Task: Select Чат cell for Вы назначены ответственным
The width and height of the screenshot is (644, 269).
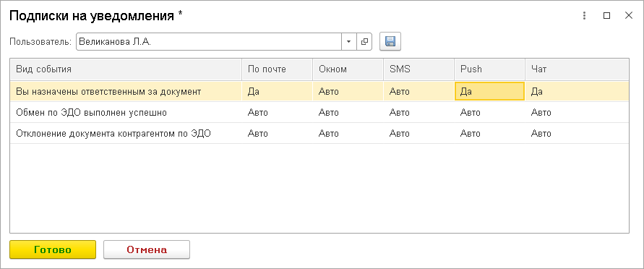Action: coord(577,92)
